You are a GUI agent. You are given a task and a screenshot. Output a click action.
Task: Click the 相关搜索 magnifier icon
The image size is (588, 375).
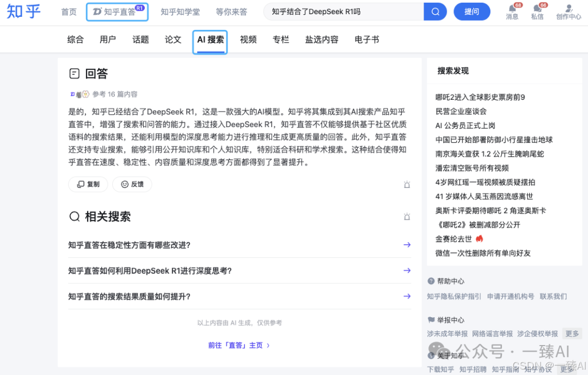click(x=75, y=216)
